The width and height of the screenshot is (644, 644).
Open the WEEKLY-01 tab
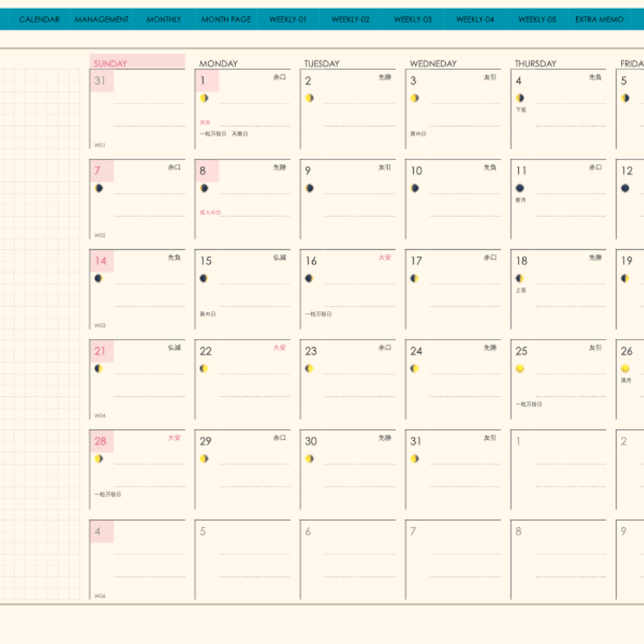pyautogui.click(x=288, y=20)
